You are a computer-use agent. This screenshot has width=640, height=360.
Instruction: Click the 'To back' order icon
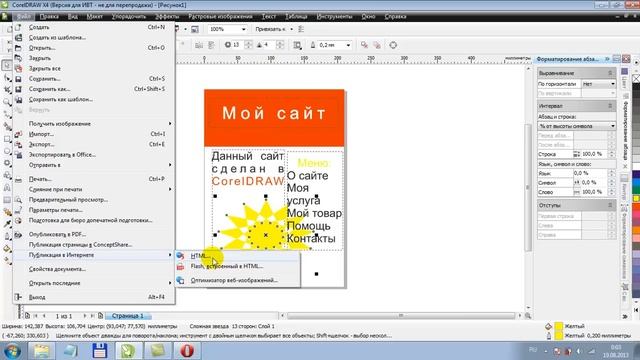pos(377,45)
